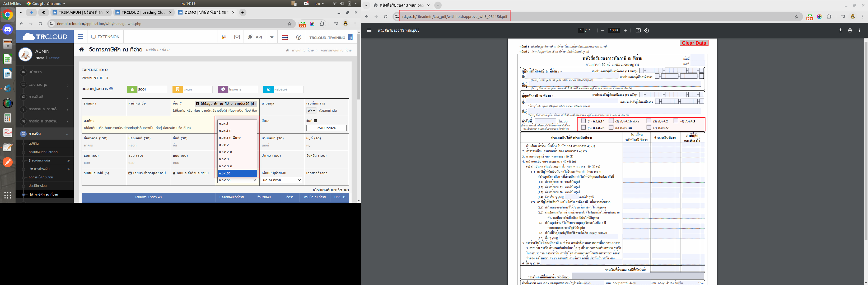Screen dimensions: 868x285
Task: Check the (1) ภ.ง.ด.1ก checkbox in PDF
Action: click(x=584, y=121)
